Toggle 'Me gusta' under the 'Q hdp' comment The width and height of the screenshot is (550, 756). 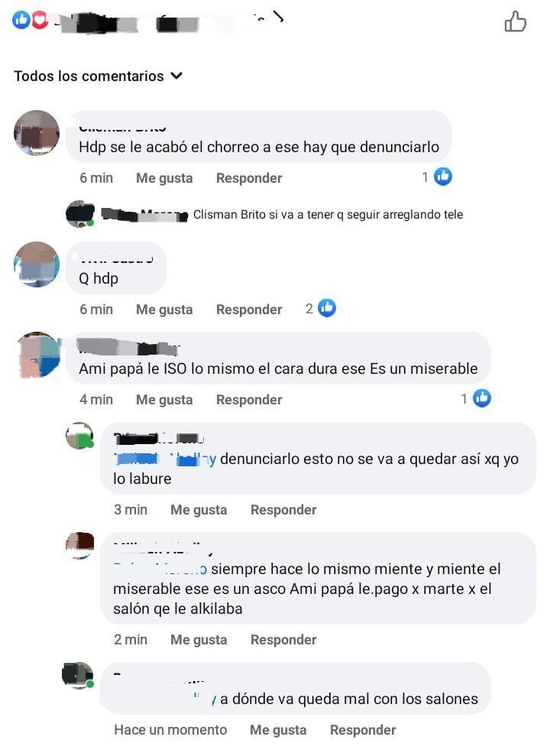coord(164,310)
